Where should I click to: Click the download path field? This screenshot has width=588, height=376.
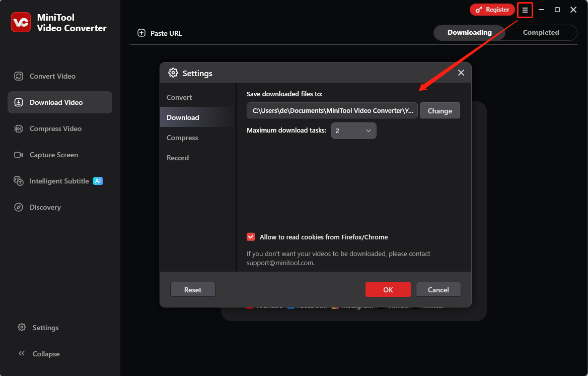tap(332, 110)
